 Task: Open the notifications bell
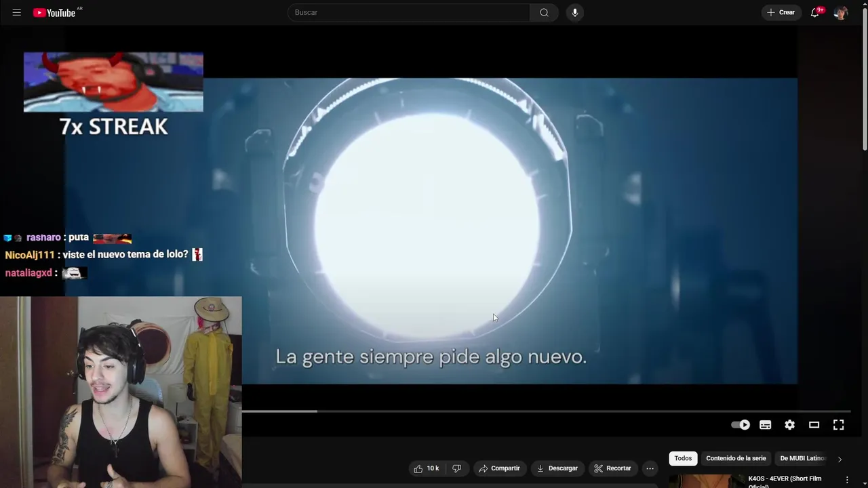(x=816, y=12)
